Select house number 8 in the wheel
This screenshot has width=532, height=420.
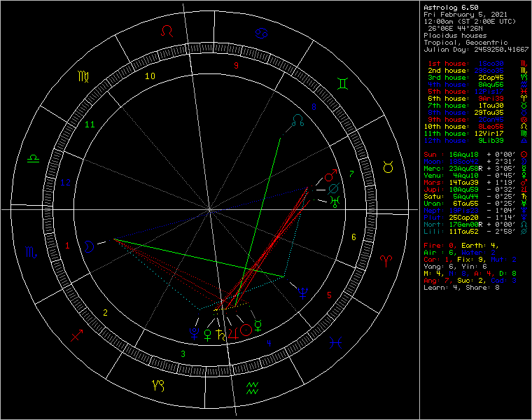tap(314, 107)
